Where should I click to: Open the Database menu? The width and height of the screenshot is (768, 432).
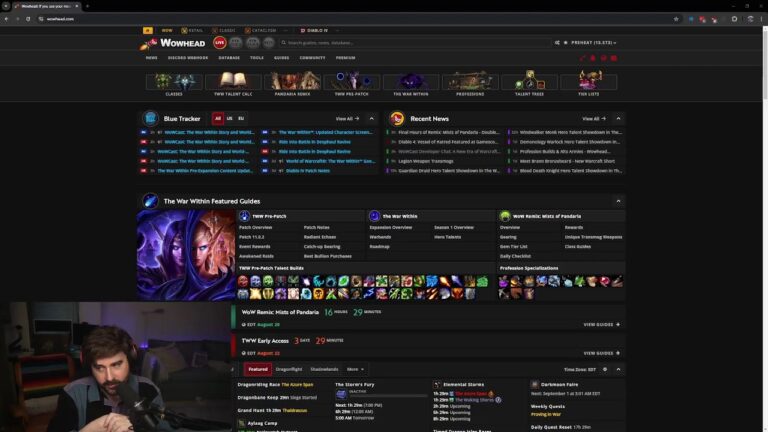(x=229, y=58)
